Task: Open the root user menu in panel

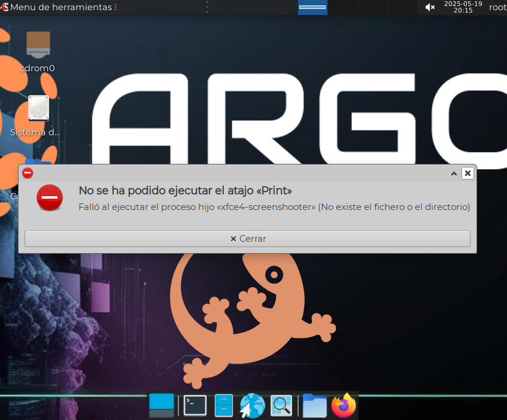Action: (x=497, y=7)
